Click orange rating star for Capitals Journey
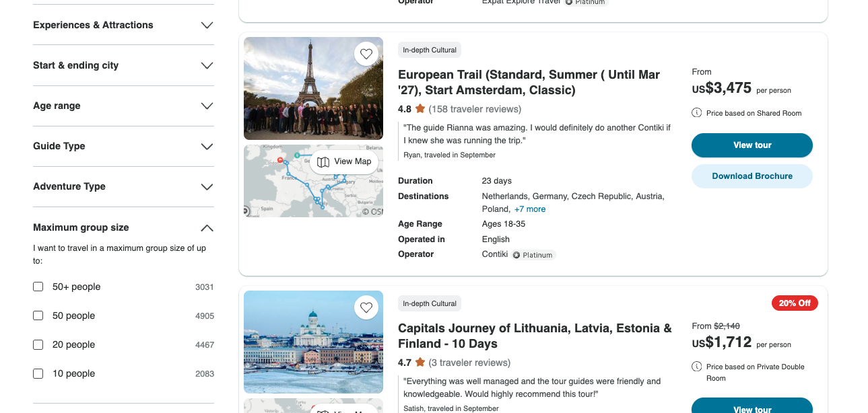The width and height of the screenshot is (868, 413). coord(420,363)
